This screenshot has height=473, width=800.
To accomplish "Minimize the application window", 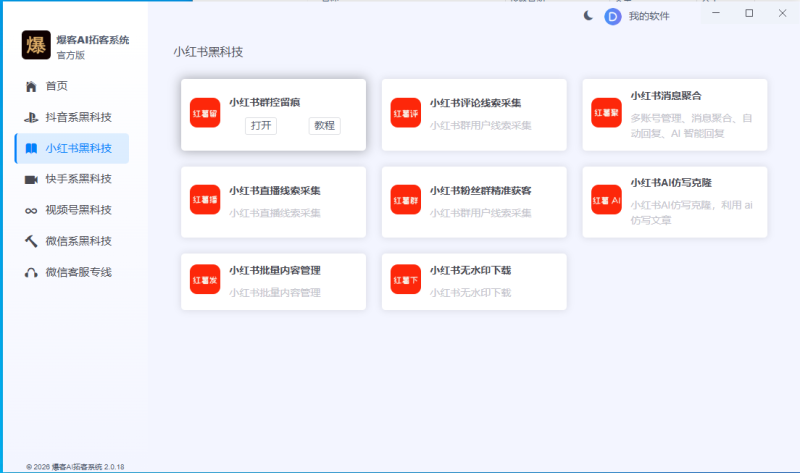I will click(716, 13).
